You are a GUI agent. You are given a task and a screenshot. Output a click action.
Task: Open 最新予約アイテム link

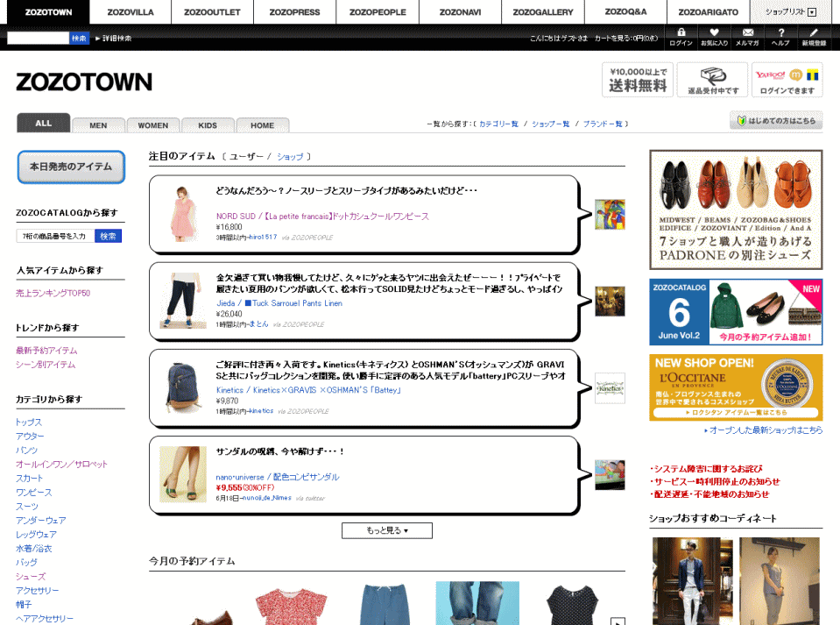(46, 351)
